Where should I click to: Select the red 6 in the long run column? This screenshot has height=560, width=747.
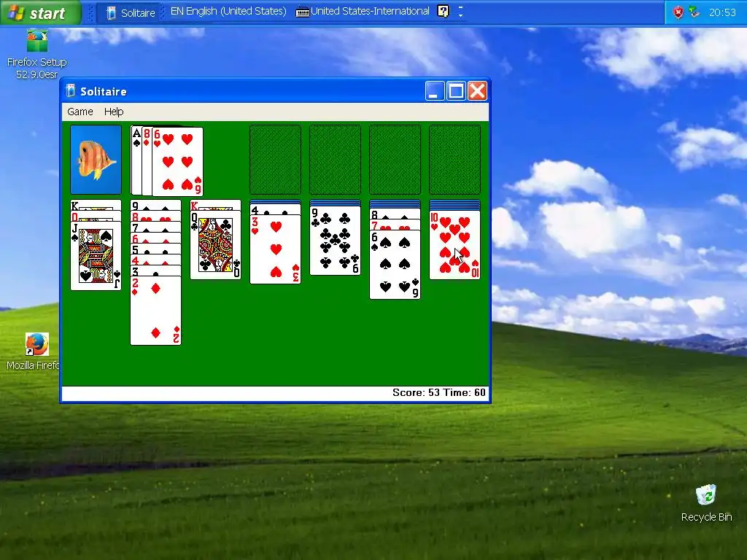156,238
